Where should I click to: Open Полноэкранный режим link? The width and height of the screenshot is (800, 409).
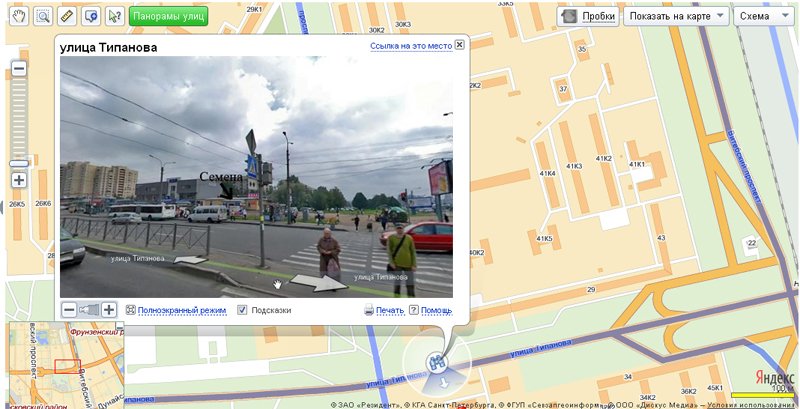coord(182,310)
